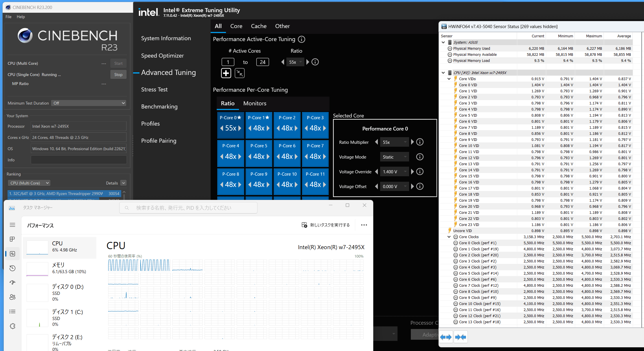The image size is (644, 351).
Task: Click Task Manager title bar app icon
Action: coord(12,208)
